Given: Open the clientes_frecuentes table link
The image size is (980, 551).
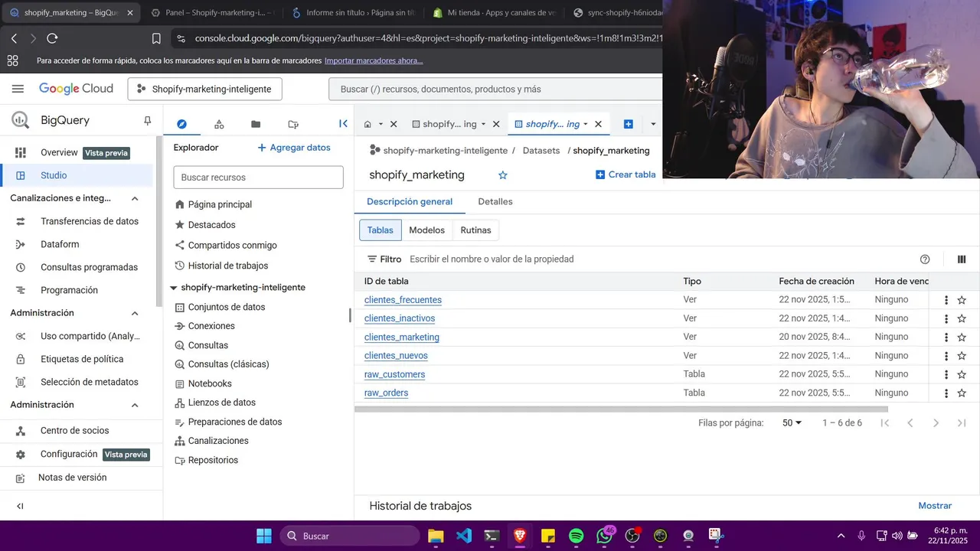Looking at the screenshot, I should [403, 300].
